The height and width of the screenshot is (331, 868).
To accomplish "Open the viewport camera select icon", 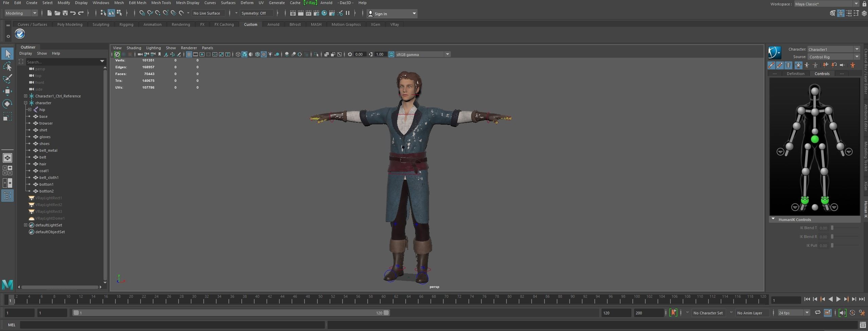I will [140, 54].
